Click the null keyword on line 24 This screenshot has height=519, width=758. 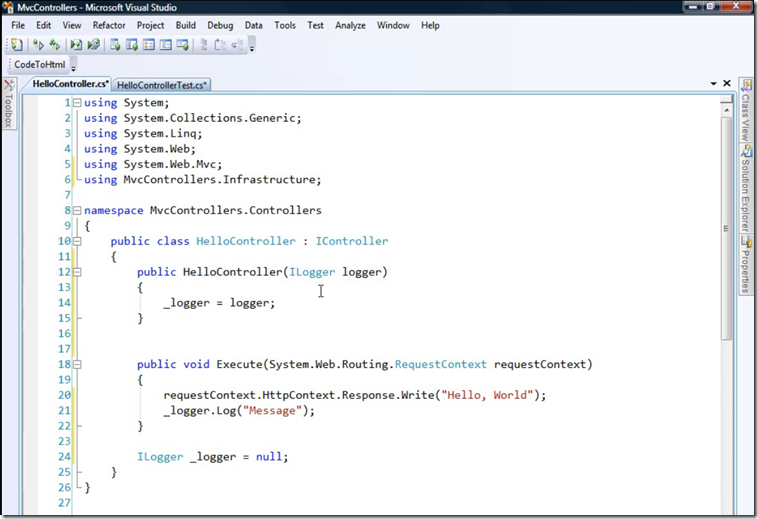(268, 457)
